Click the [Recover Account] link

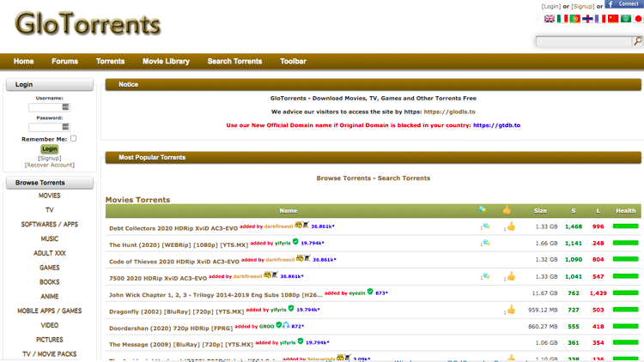tap(49, 165)
